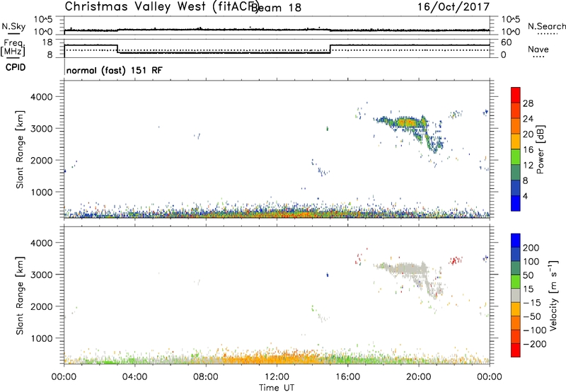Screen dimensions: 566x392
Task: Click the '-200' tick on Velocity scale
Action: [534, 344]
